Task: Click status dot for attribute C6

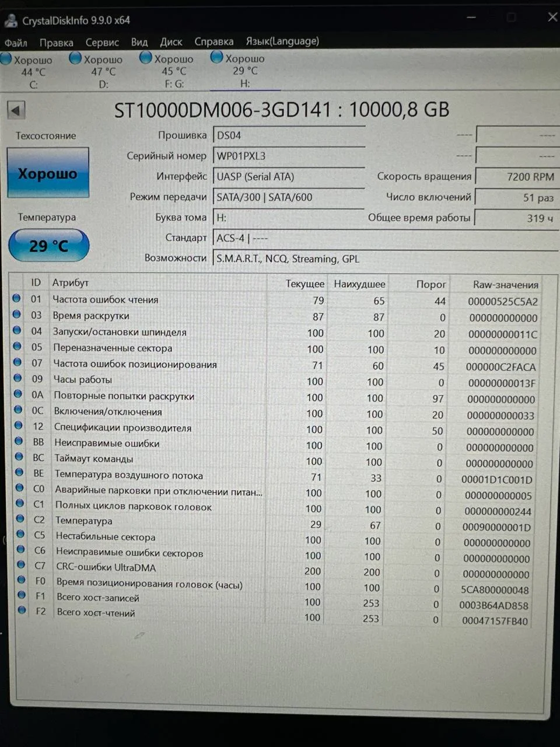Action: pyautogui.click(x=21, y=549)
